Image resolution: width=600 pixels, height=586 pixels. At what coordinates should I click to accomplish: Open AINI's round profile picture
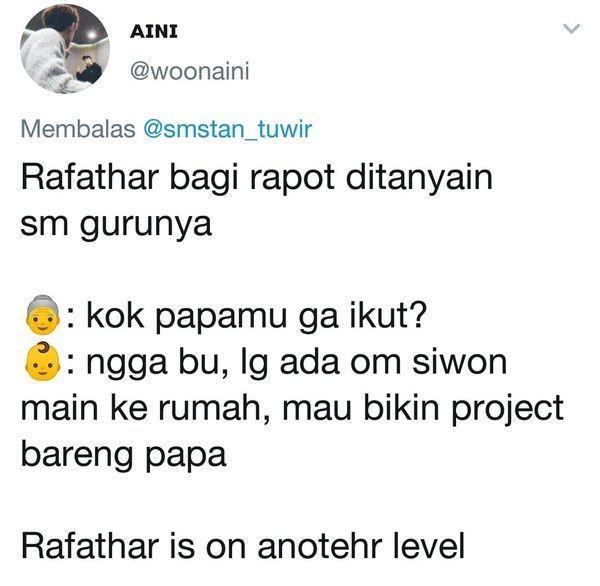[x=65, y=49]
